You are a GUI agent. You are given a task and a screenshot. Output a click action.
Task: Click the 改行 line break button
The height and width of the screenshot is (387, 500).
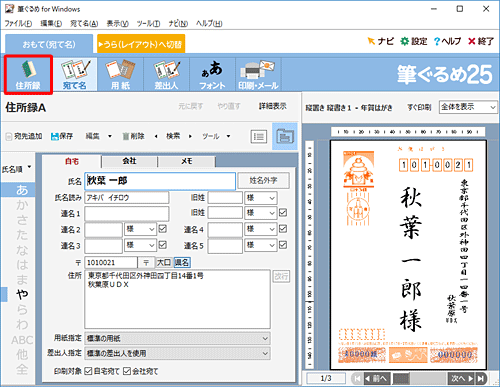pyautogui.click(x=281, y=276)
